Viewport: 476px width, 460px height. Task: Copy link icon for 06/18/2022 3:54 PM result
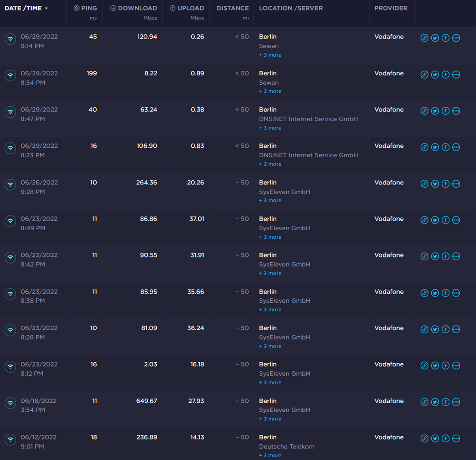point(425,402)
